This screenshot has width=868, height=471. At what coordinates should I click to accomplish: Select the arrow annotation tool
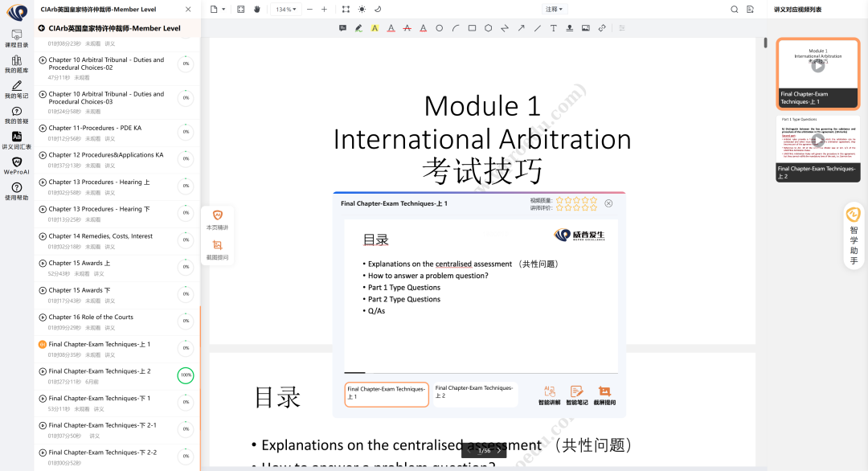(x=521, y=28)
